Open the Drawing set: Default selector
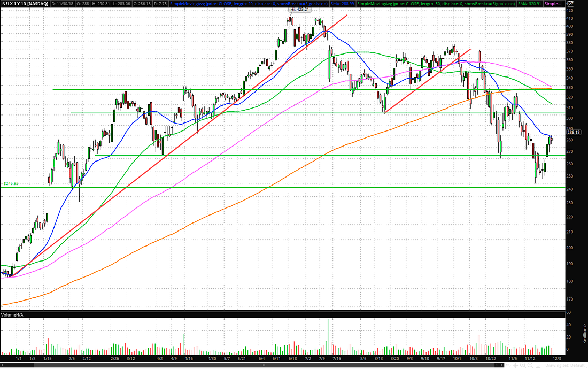 [565, 365]
